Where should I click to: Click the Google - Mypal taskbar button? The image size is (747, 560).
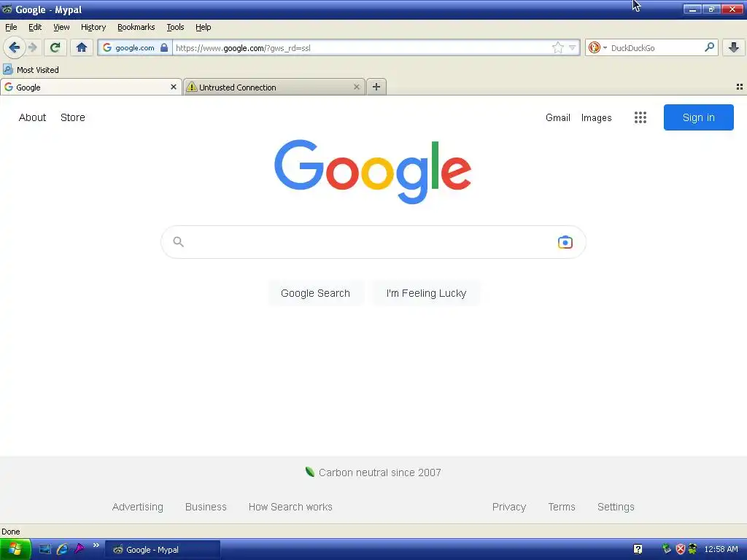pyautogui.click(x=163, y=550)
